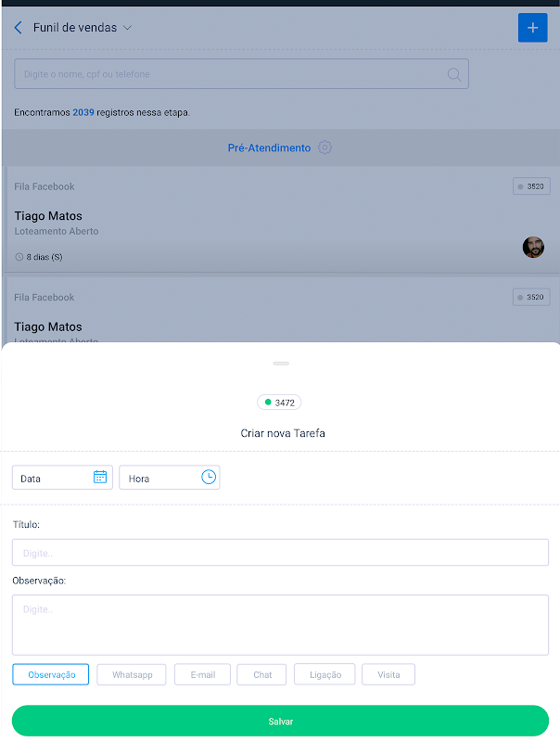Screen dimensions: 560x742
Task: Select the Whatsapp task type
Action: click(132, 674)
